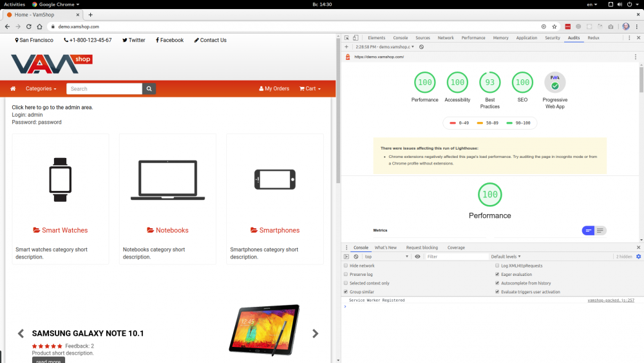The height and width of the screenshot is (363, 644).
Task: Show the previous carousel slide arrow
Action: point(21,333)
